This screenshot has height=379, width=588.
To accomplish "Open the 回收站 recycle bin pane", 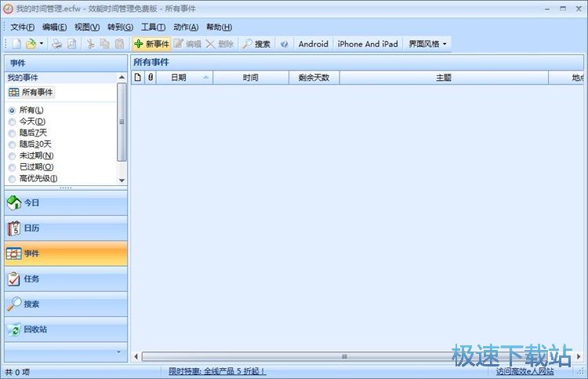I will (66, 330).
